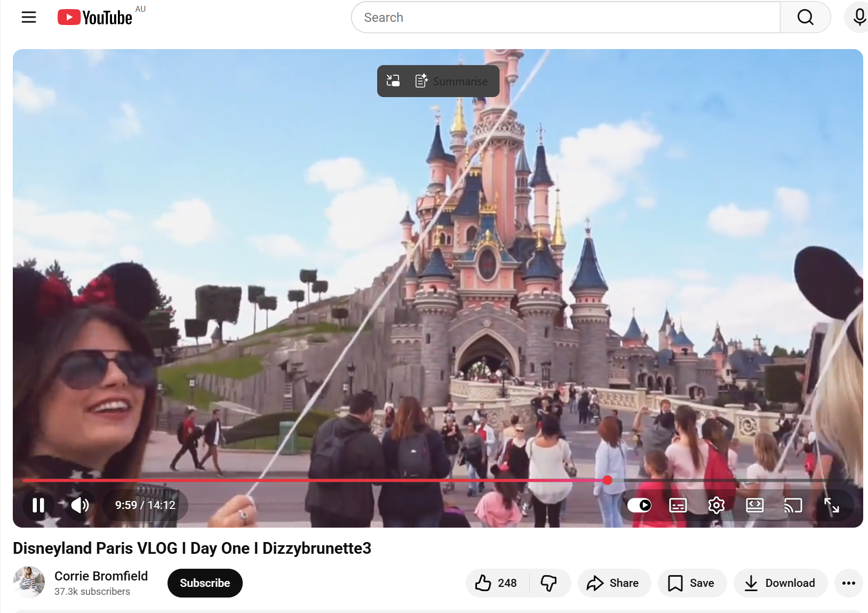Click the red progress bar scrubber
868x613 pixels.
point(608,480)
